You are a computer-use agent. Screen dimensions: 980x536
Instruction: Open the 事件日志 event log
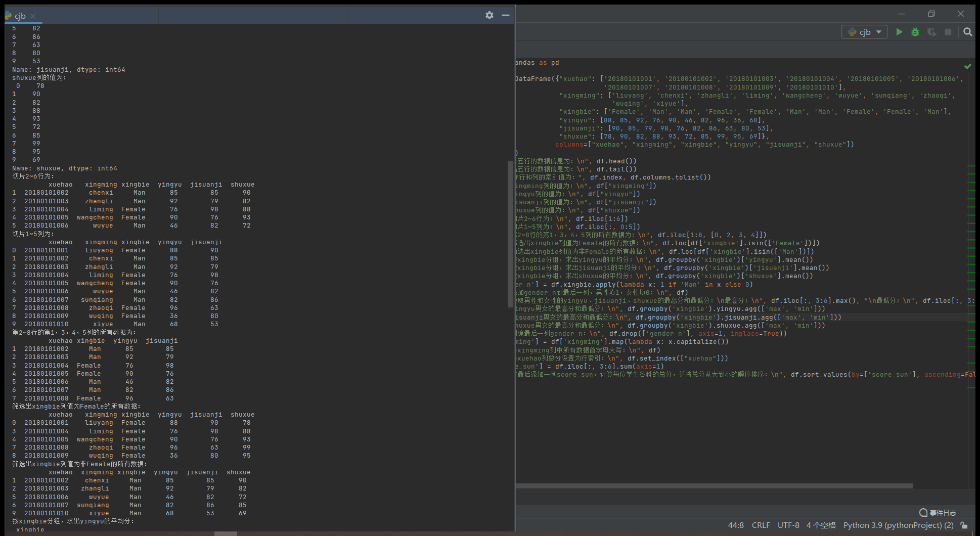(938, 512)
